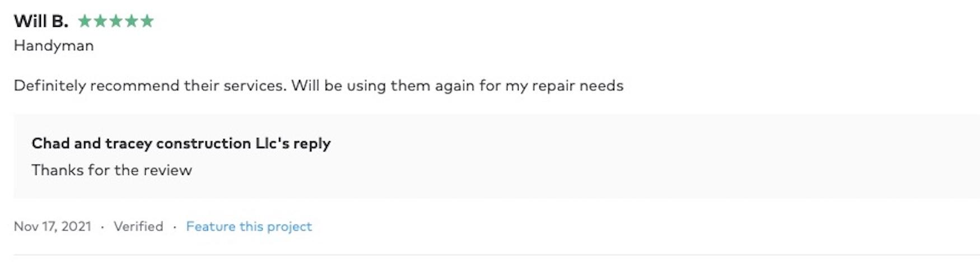Click the words 'repair needs' in review
This screenshot has height=262, width=980.
pos(577,86)
